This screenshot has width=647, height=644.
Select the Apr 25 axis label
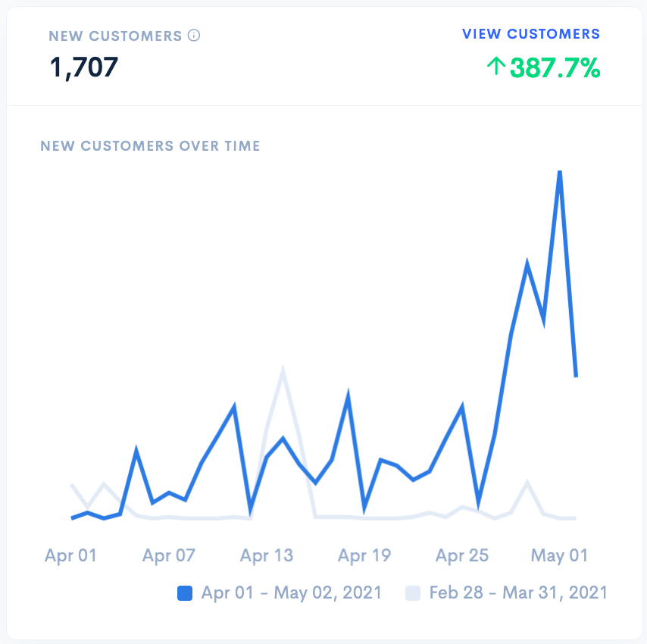point(462,555)
